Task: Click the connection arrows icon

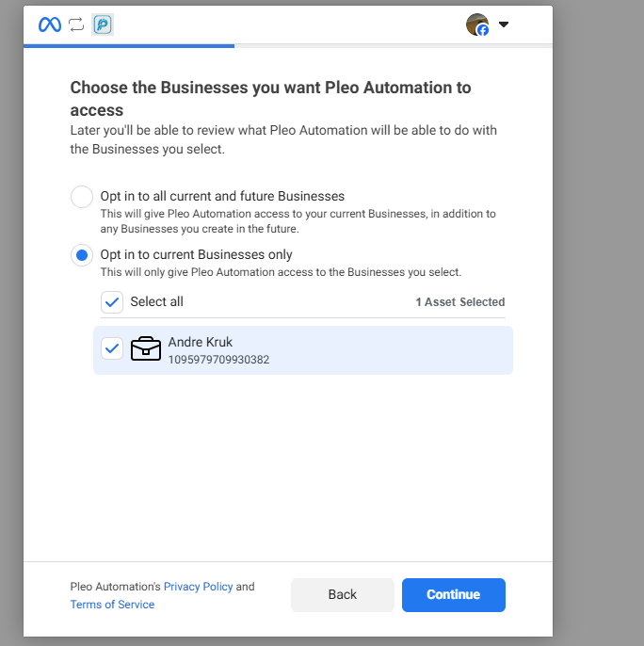Action: (76, 24)
